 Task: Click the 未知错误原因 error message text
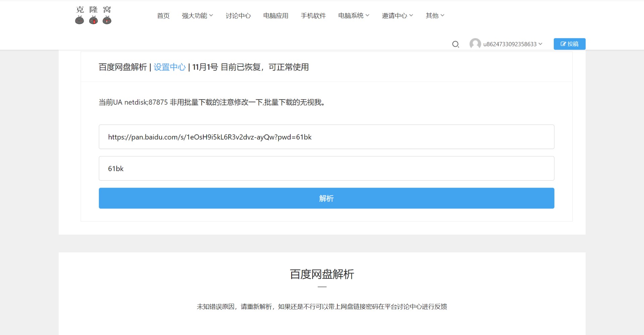(322, 306)
